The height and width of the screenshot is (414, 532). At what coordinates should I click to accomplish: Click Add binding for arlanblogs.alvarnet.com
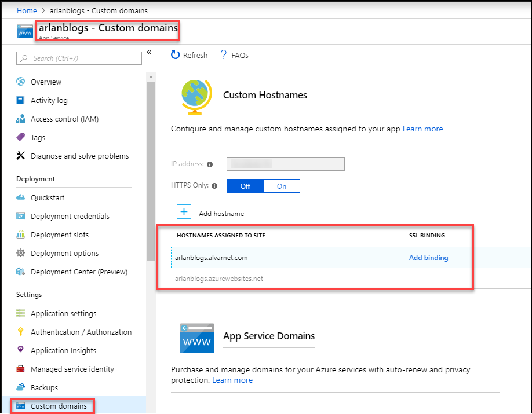pos(428,258)
